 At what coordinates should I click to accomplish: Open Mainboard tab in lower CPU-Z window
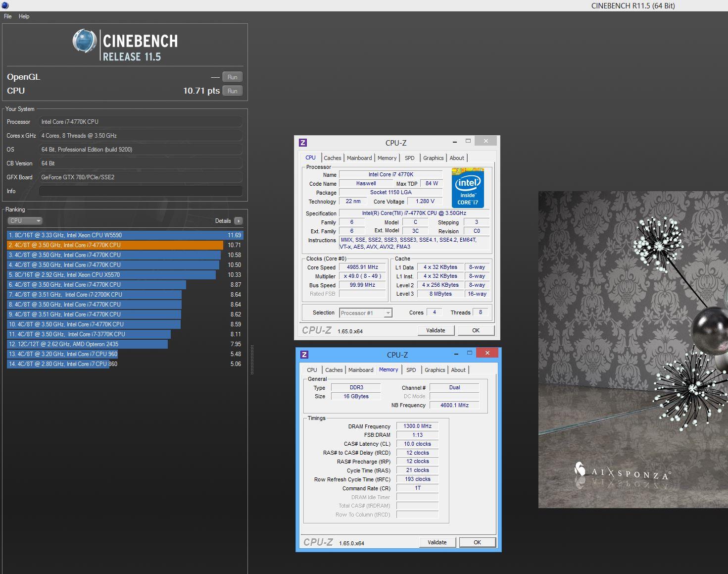(x=361, y=370)
